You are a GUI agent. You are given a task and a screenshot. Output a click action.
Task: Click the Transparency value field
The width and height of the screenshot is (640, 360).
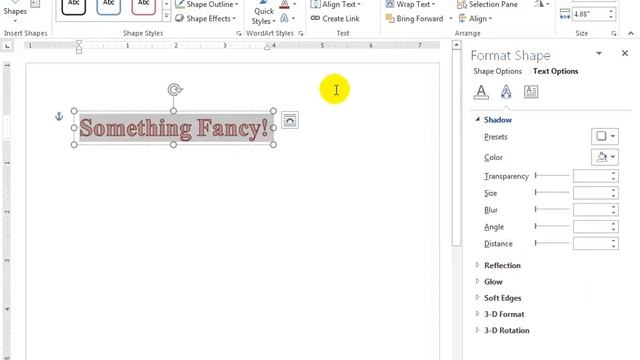tap(591, 176)
